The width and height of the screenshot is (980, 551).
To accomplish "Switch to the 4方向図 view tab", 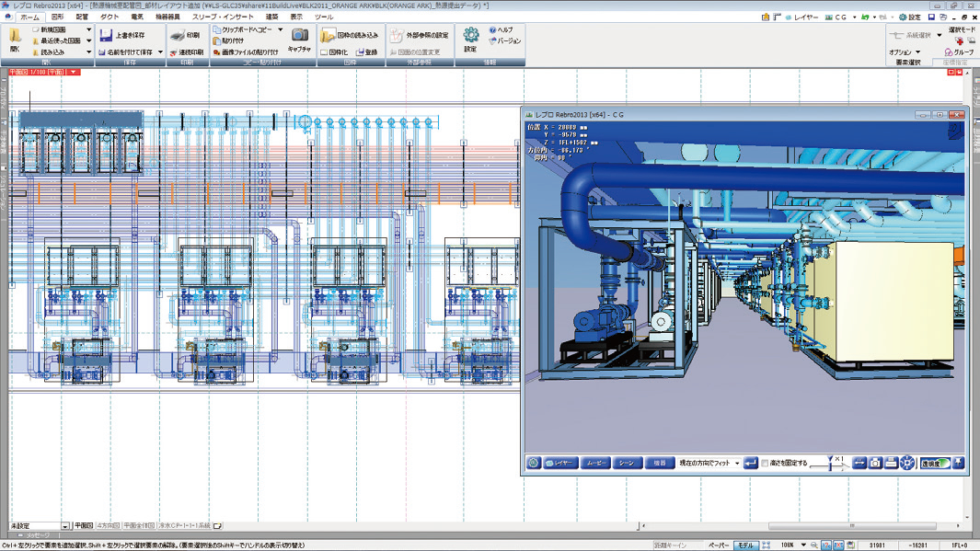I will 108,526.
